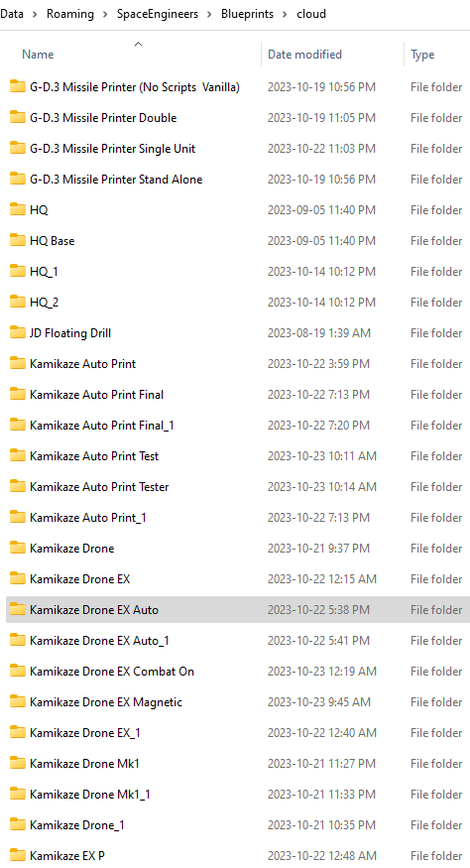Click the date 2023-08-19 1:39 AM
This screenshot has width=470, height=868.
319,332
